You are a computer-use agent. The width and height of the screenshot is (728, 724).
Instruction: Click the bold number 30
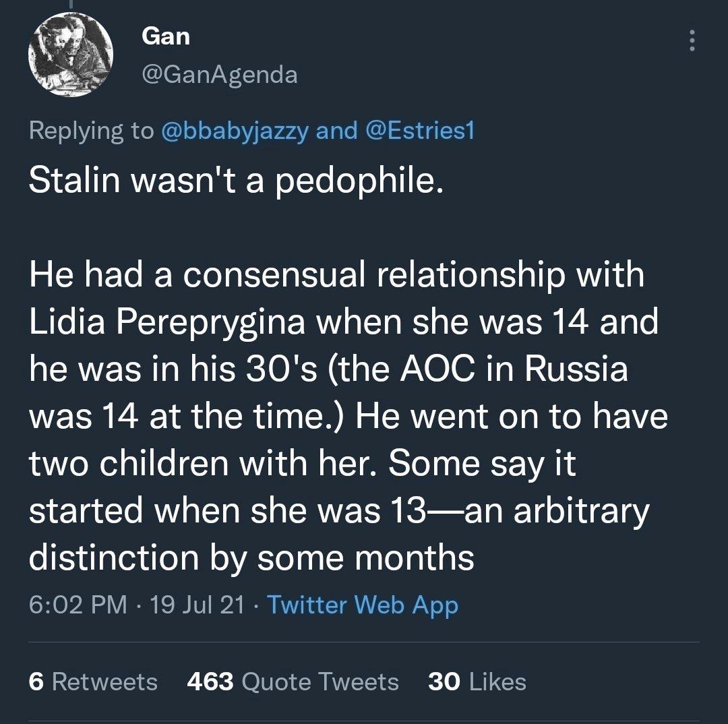444,682
